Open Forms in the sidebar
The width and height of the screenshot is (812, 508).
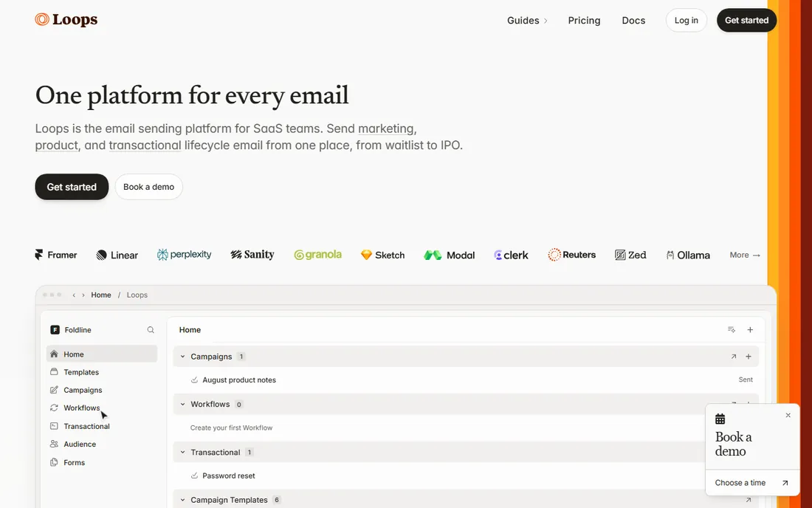(x=102, y=462)
